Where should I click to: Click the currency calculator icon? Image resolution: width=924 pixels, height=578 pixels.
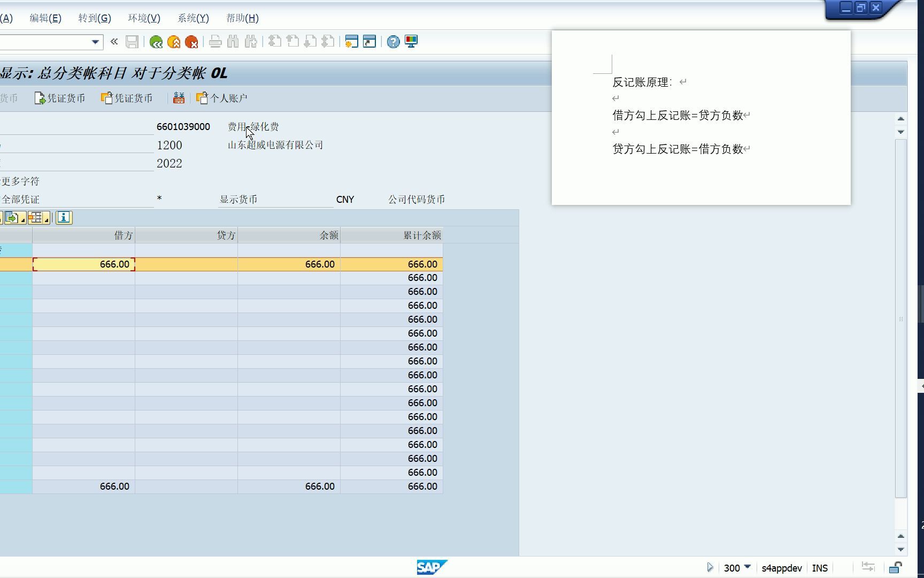179,98
